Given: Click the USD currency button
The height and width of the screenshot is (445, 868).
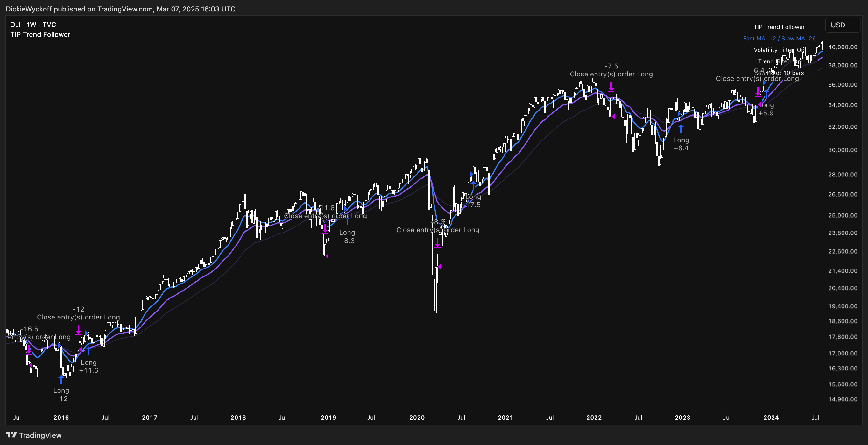Looking at the screenshot, I should click(843, 25).
